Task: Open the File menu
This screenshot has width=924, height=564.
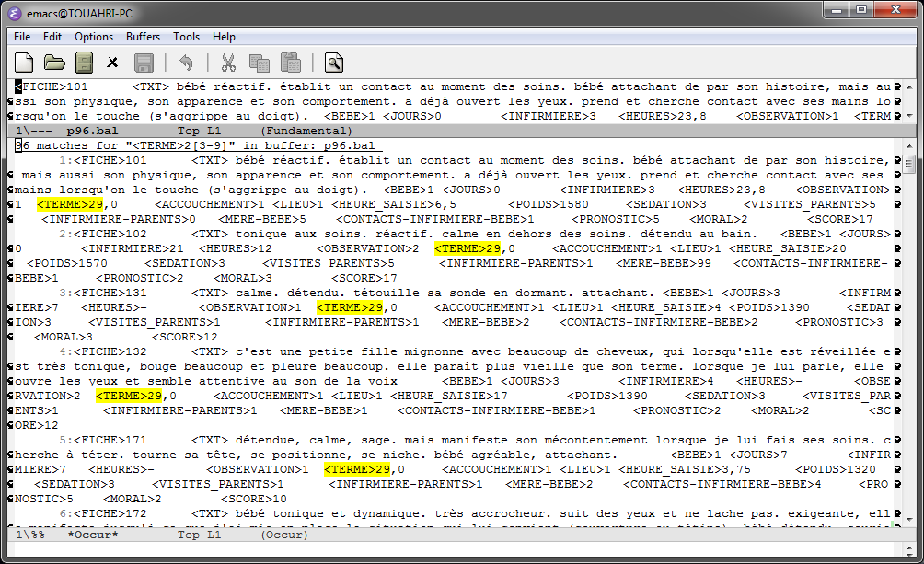Action: click(22, 37)
